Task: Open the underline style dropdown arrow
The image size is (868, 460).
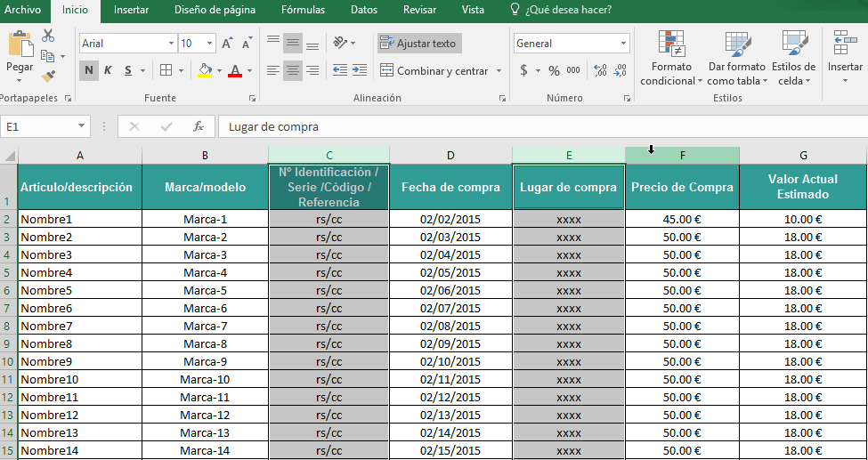Action: pos(142,71)
